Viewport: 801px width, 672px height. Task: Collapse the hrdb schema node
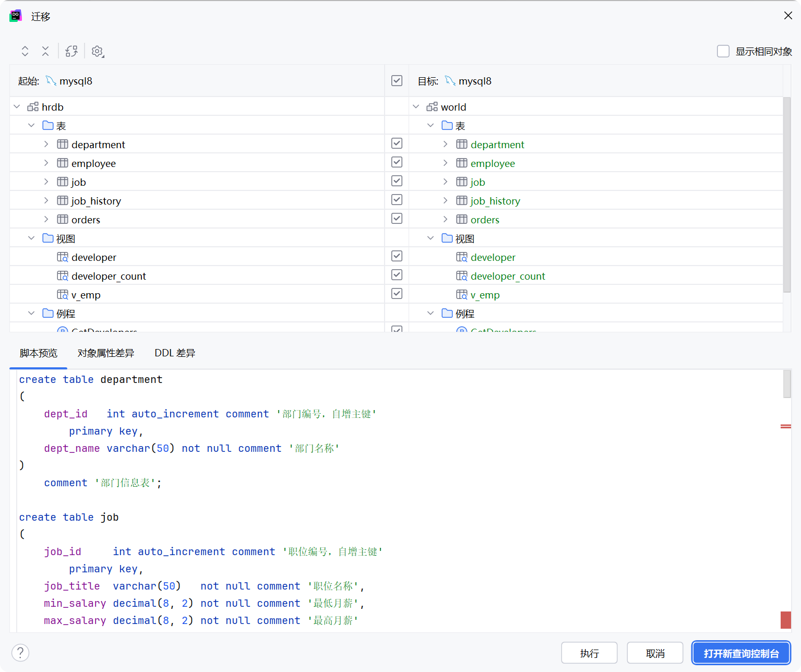coord(17,106)
